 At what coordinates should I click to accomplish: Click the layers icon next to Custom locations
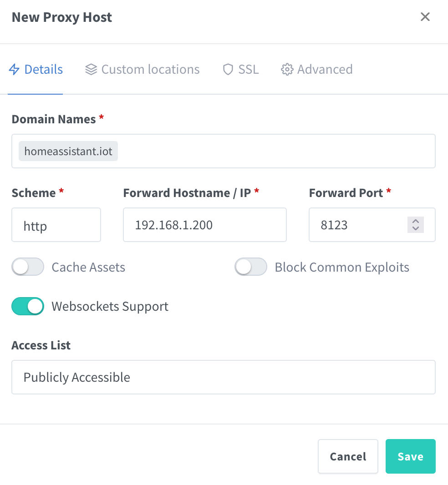(x=91, y=69)
